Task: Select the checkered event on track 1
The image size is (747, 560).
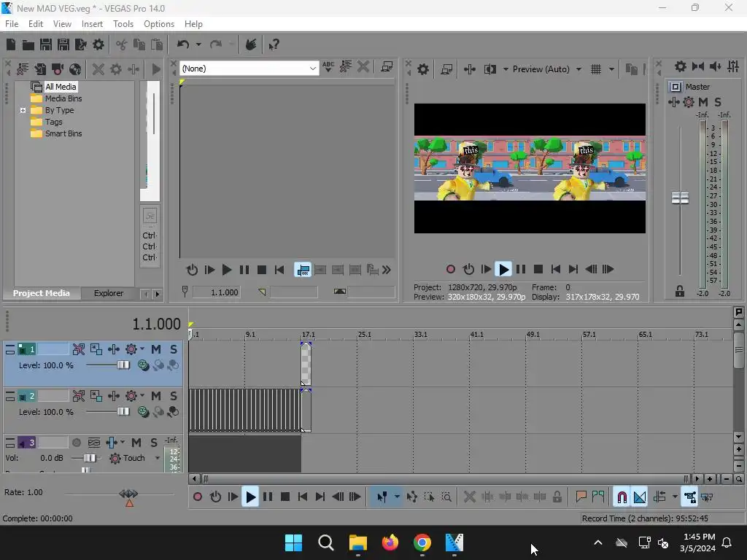Action: 306,365
